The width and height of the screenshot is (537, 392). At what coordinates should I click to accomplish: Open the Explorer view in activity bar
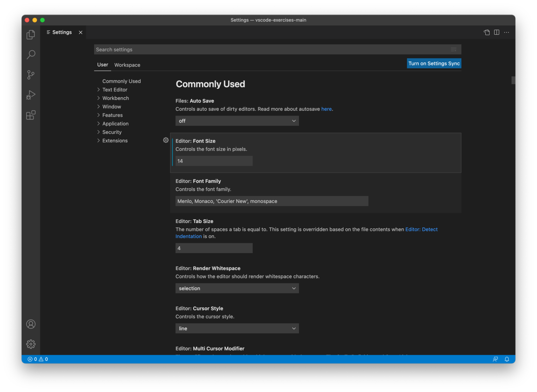(x=31, y=34)
